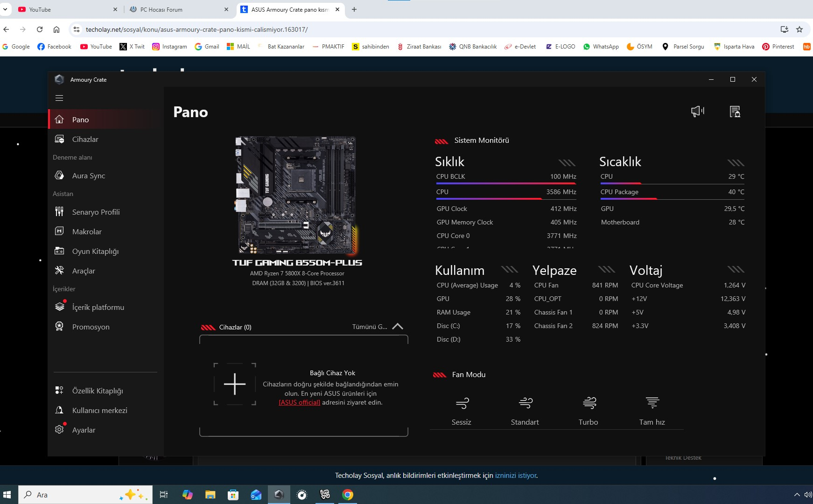Open the system report icon beside megaphone
Image resolution: width=813 pixels, height=504 pixels.
pyautogui.click(x=735, y=112)
